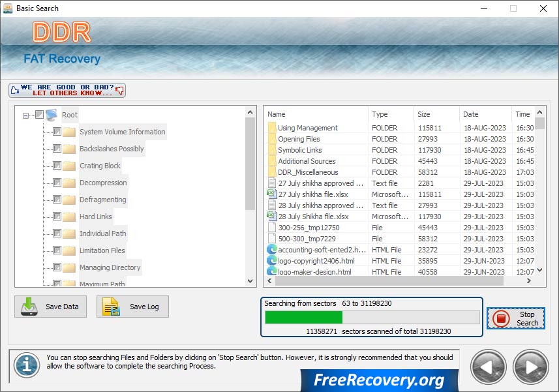The width and height of the screenshot is (559, 392).
Task: Click the 27 July shikha file.xlsx Excel icon
Action: point(271,194)
